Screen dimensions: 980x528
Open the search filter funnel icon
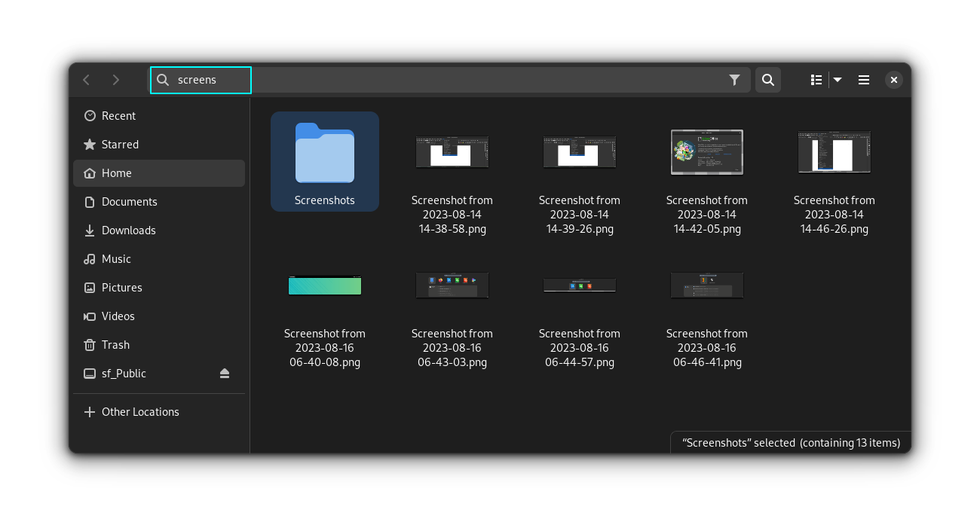pos(734,80)
